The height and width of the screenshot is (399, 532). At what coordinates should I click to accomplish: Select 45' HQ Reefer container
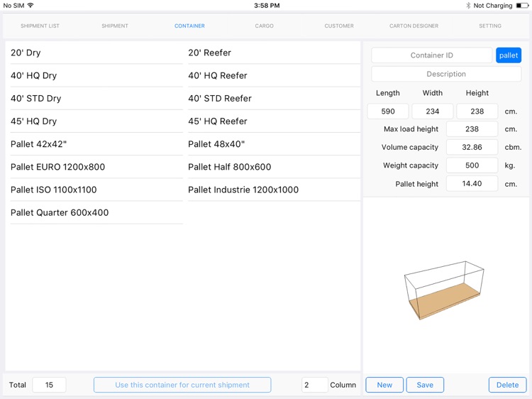click(x=274, y=121)
